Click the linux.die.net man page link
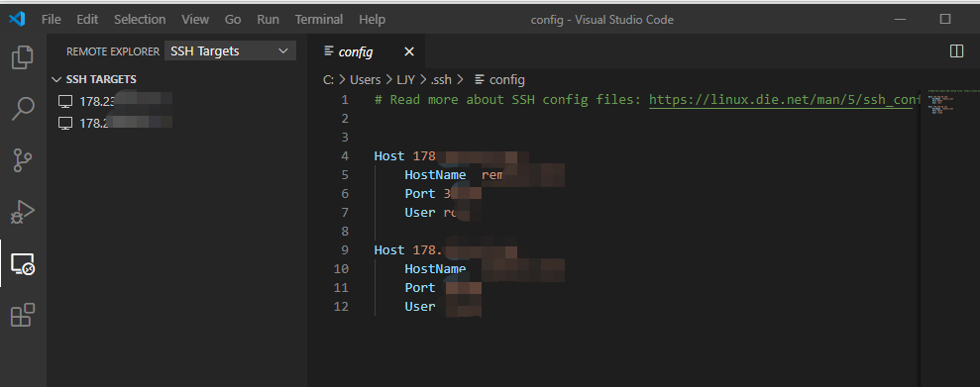 point(785,100)
